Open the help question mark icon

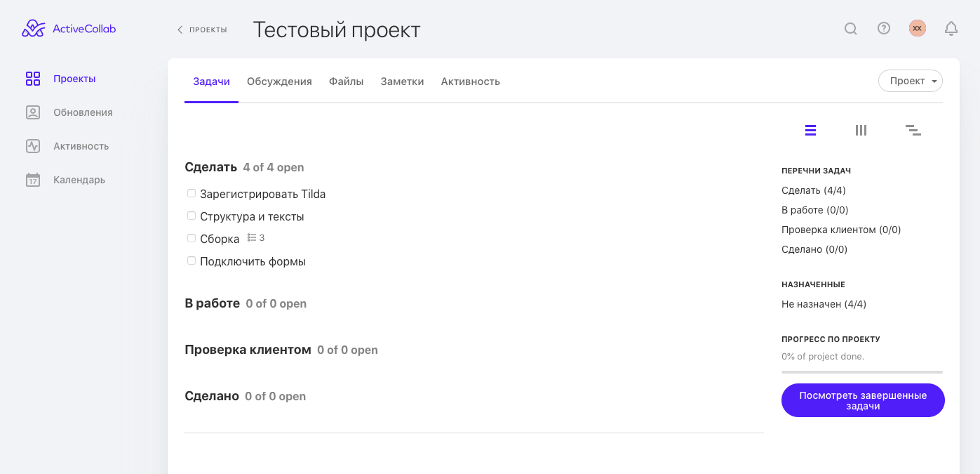click(x=884, y=28)
